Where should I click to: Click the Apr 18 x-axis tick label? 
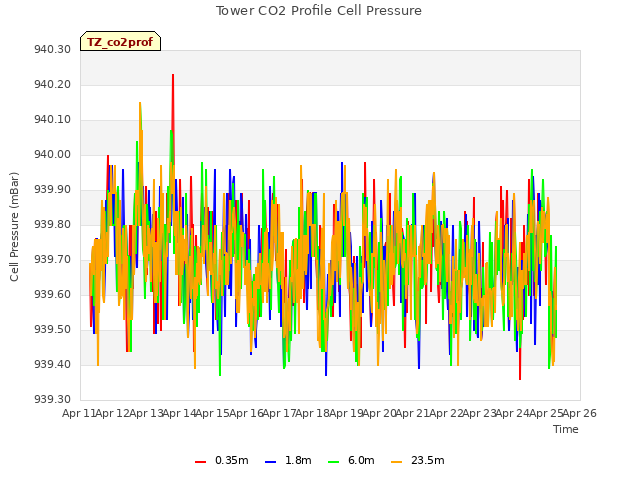coord(313,413)
